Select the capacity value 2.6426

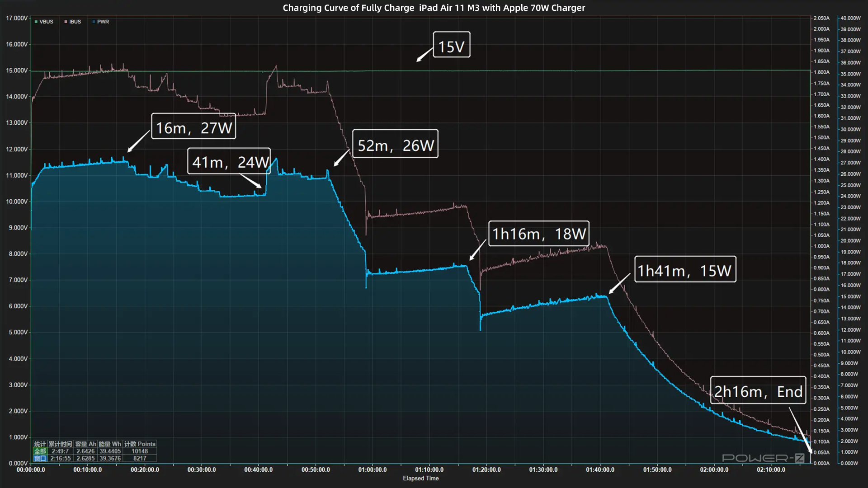[85, 451]
